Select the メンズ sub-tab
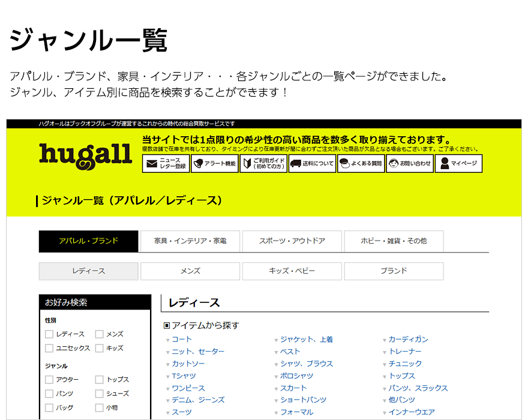This screenshot has width=528, height=420. (190, 271)
